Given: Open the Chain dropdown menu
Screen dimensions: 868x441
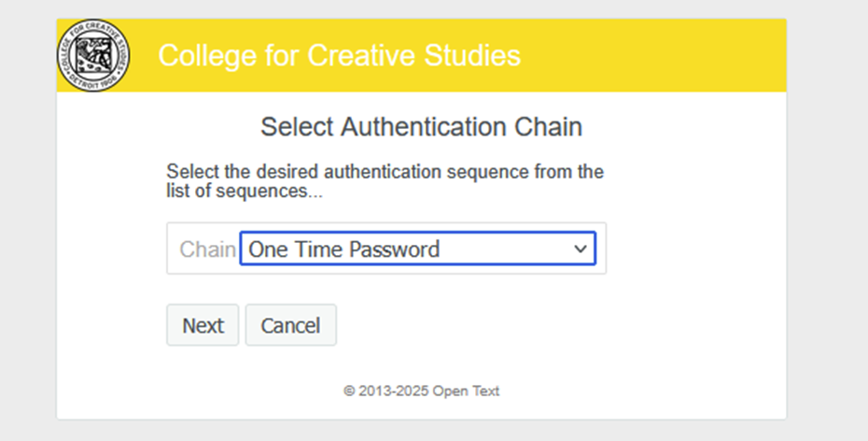Looking at the screenshot, I should (x=417, y=249).
